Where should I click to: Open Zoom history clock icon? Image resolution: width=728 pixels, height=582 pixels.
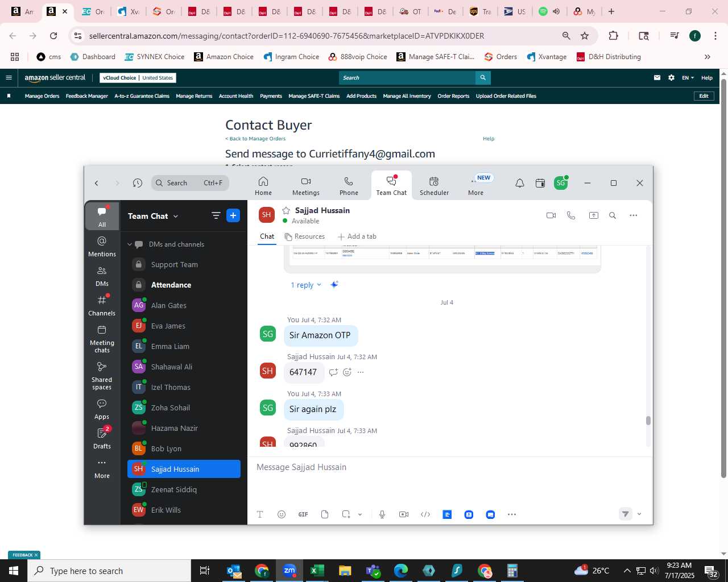point(138,183)
